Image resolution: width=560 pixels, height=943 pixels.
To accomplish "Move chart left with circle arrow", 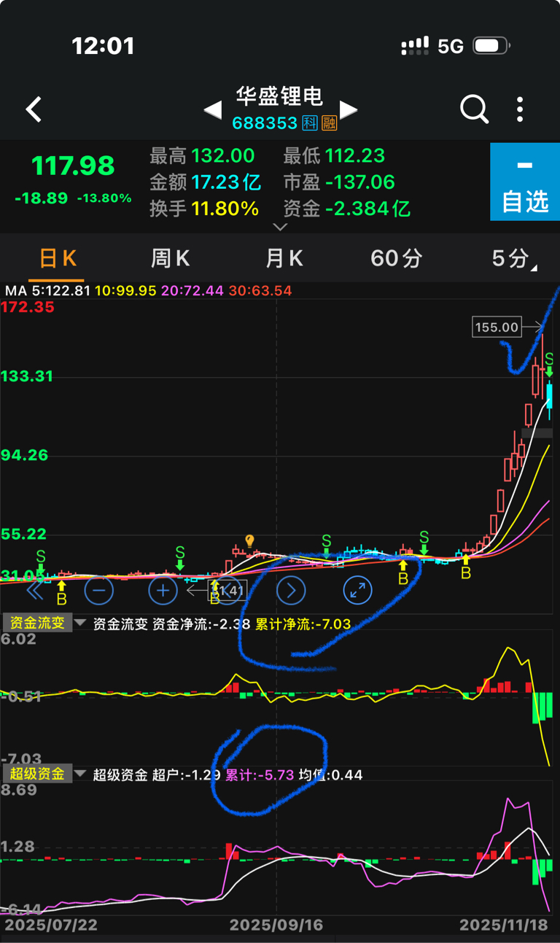I will [227, 590].
